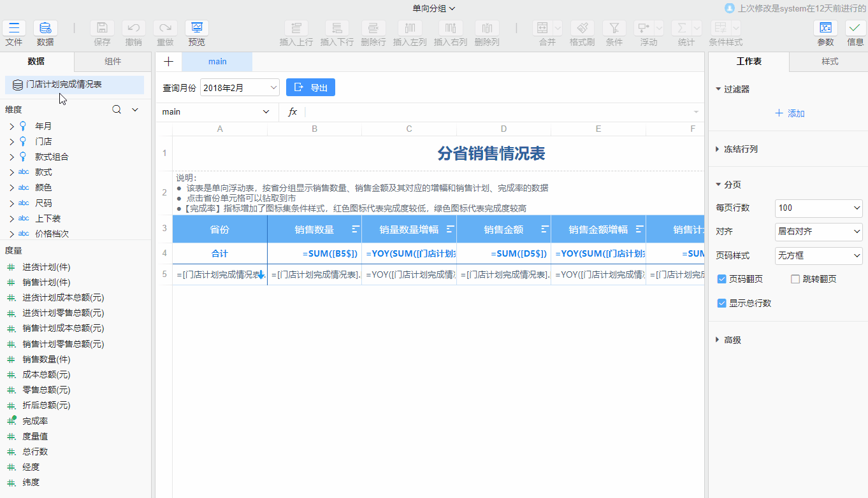Enable the 跳转翻页 checkbox
Screen dimensions: 868x498
point(795,279)
